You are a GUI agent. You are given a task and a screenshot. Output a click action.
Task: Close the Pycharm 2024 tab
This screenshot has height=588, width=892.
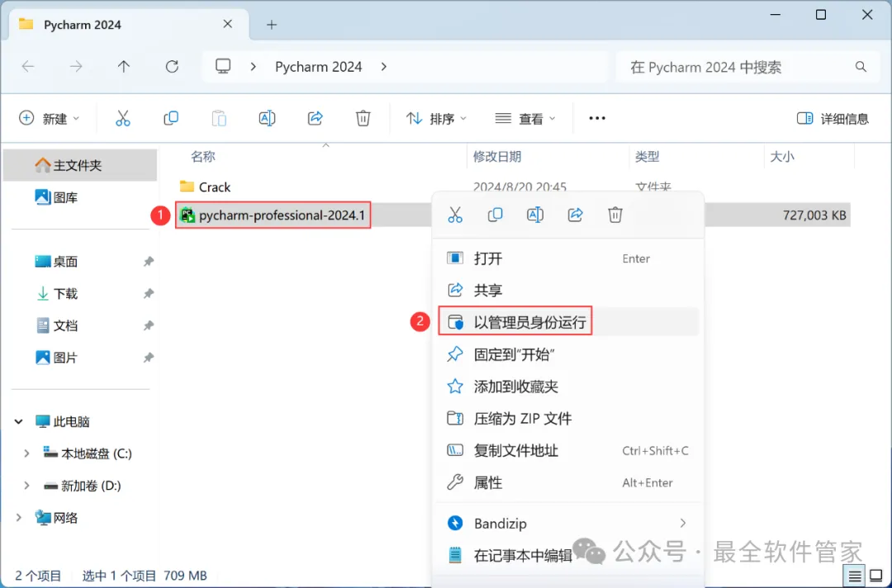pyautogui.click(x=228, y=24)
